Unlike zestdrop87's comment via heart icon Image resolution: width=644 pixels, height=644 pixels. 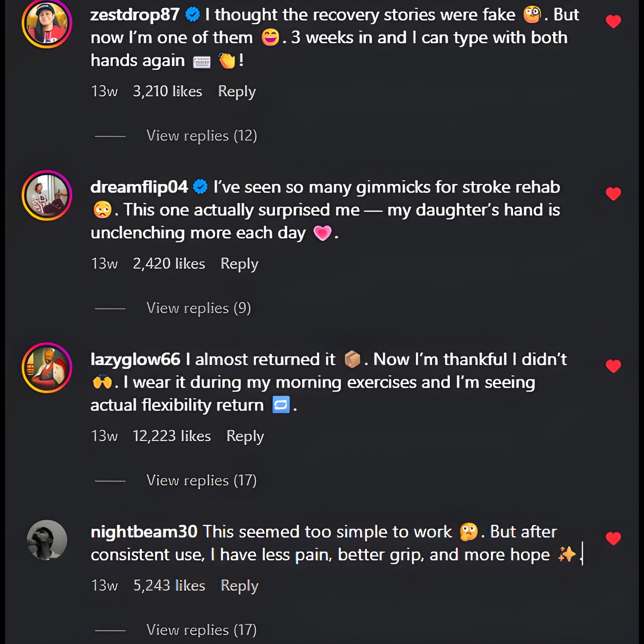(x=613, y=22)
